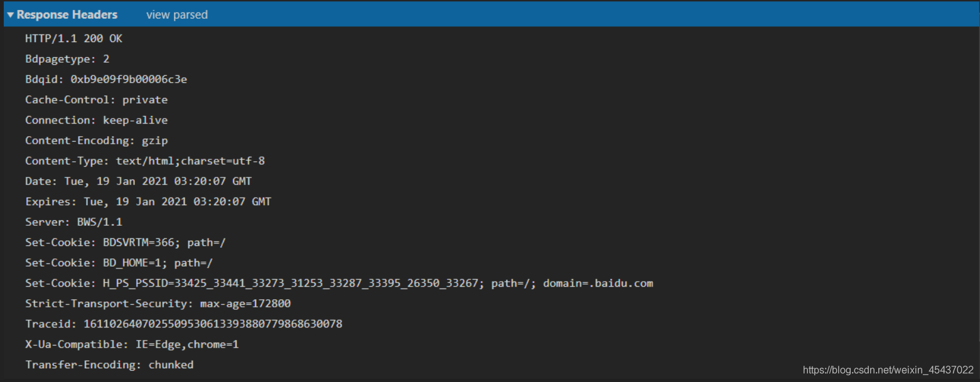Click the "view parsed" link

[176, 14]
